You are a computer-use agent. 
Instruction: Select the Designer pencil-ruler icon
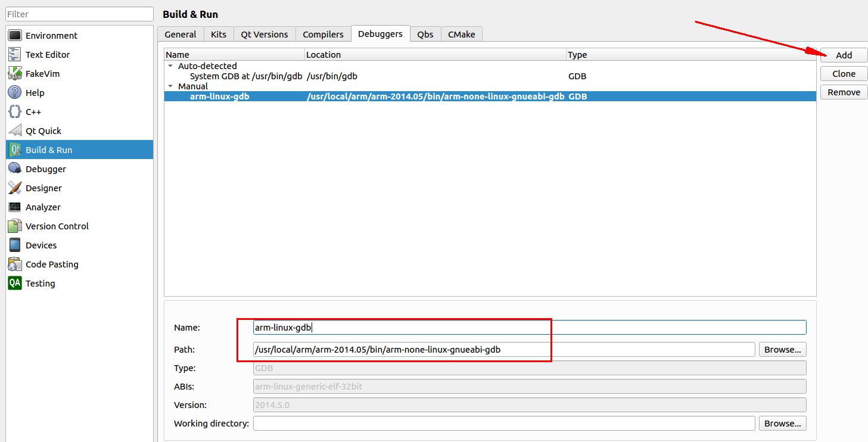click(x=15, y=188)
